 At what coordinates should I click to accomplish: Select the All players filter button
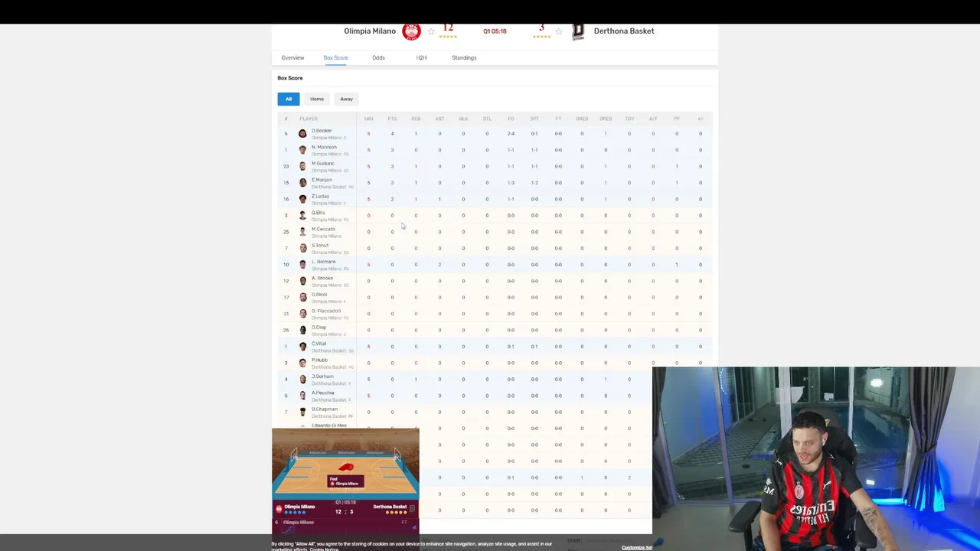coord(289,99)
